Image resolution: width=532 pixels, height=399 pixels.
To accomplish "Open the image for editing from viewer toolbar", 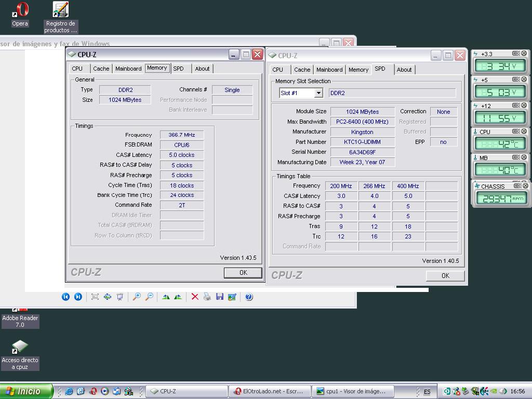I will 232,297.
